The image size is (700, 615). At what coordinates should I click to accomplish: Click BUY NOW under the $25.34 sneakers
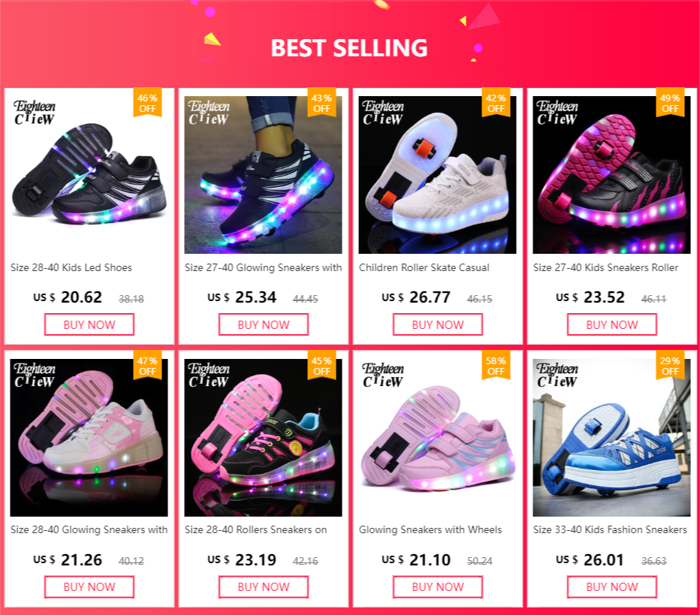coord(264,324)
